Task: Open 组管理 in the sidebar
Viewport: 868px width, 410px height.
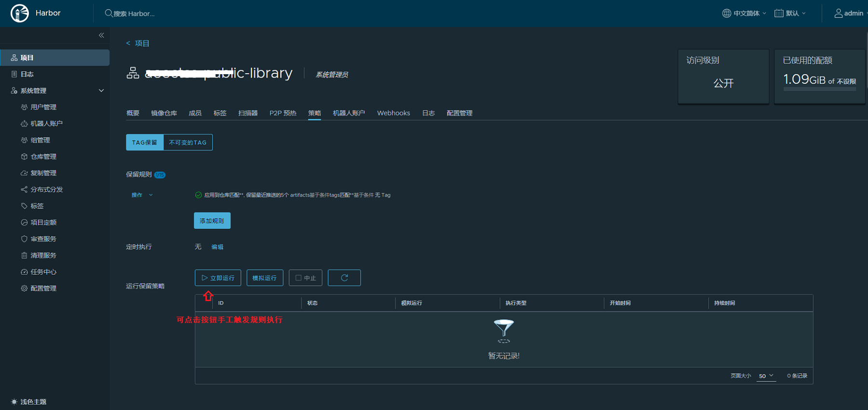Action: 35,140
